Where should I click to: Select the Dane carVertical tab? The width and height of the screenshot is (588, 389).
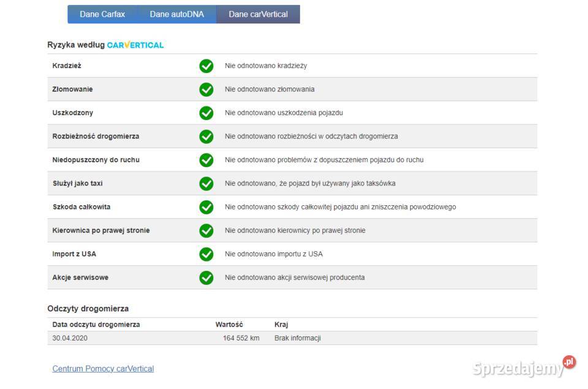coord(258,14)
